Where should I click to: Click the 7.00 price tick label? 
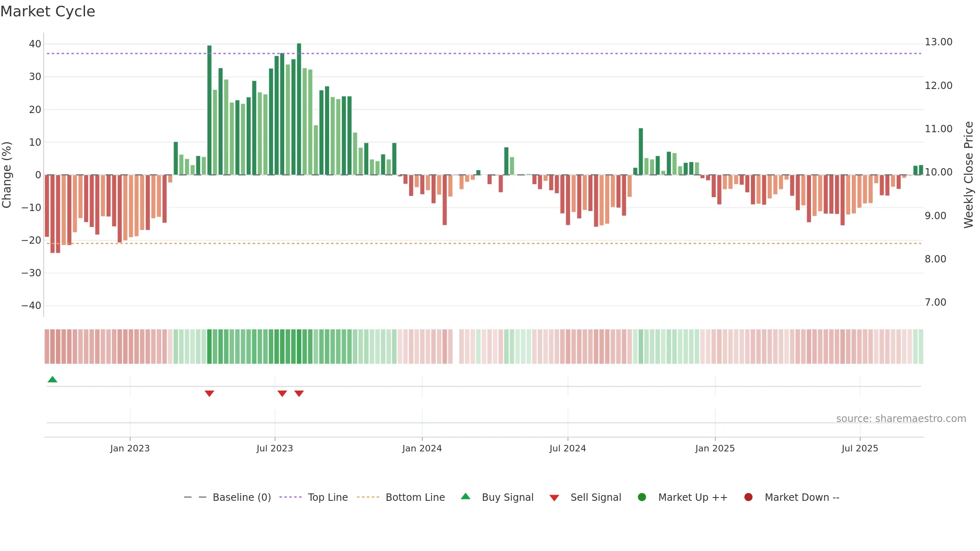935,302
